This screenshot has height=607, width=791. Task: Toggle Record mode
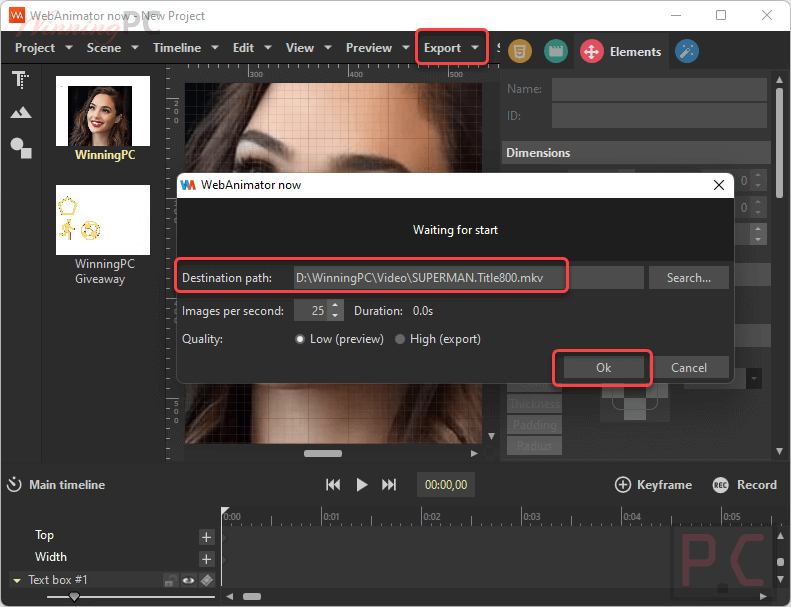point(744,485)
